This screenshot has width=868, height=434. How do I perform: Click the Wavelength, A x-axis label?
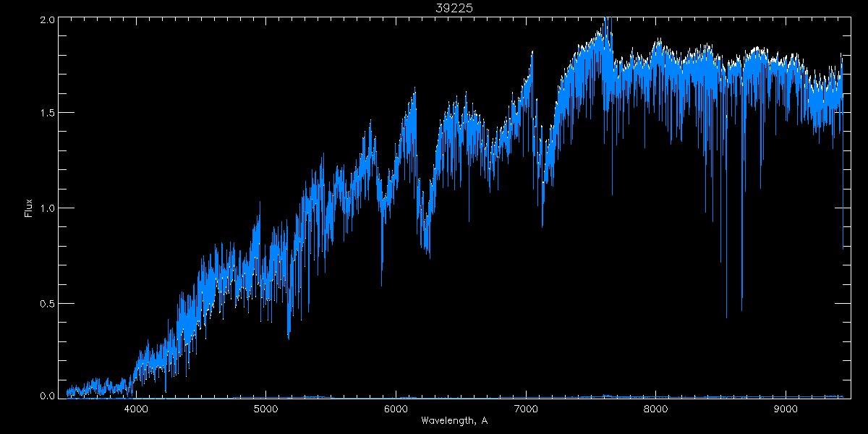pos(454,421)
